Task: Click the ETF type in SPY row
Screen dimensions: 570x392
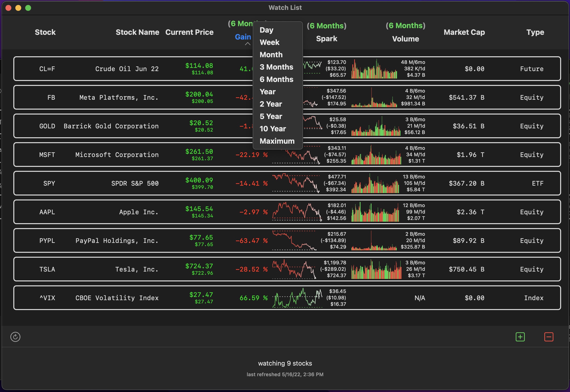Action: coord(538,183)
